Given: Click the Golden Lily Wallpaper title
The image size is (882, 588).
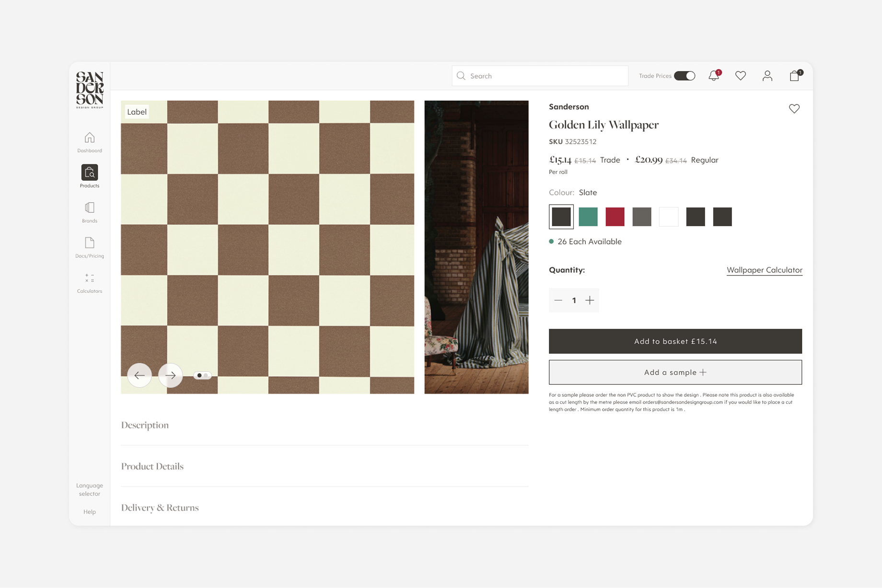Looking at the screenshot, I should pyautogui.click(x=604, y=125).
